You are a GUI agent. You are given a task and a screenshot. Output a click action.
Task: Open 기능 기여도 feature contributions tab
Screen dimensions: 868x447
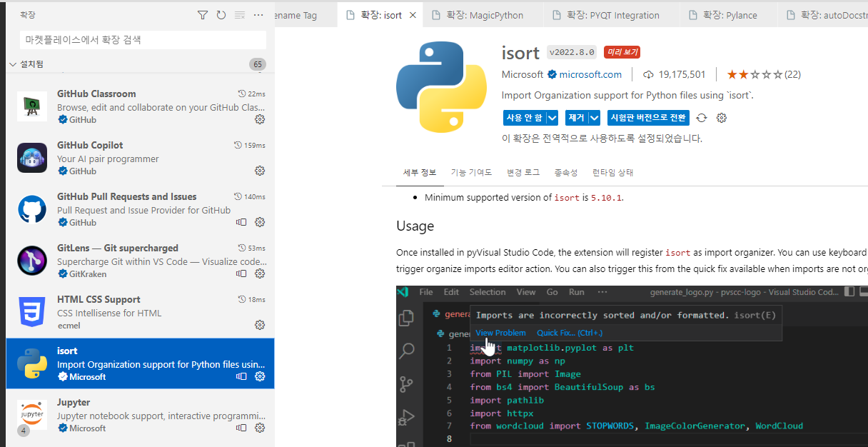coord(471,173)
